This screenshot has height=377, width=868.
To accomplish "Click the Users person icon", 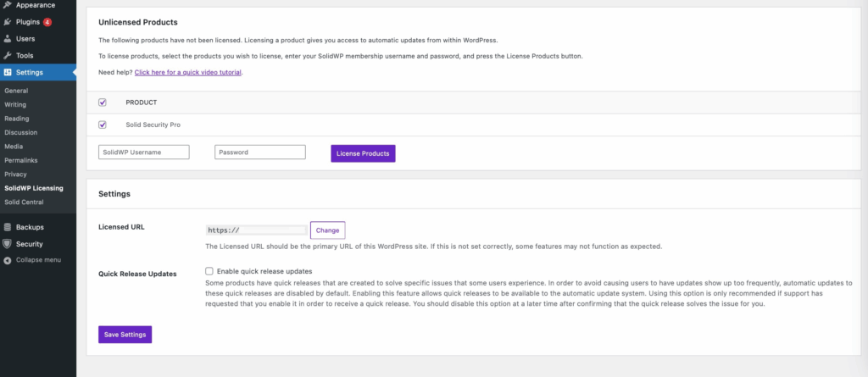I will click(x=8, y=38).
